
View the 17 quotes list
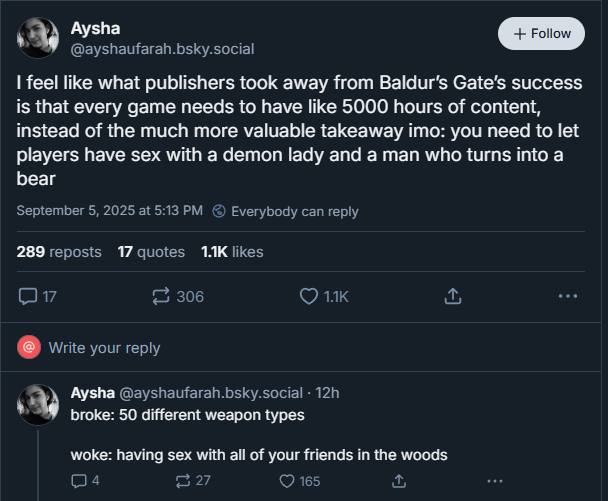tap(151, 252)
